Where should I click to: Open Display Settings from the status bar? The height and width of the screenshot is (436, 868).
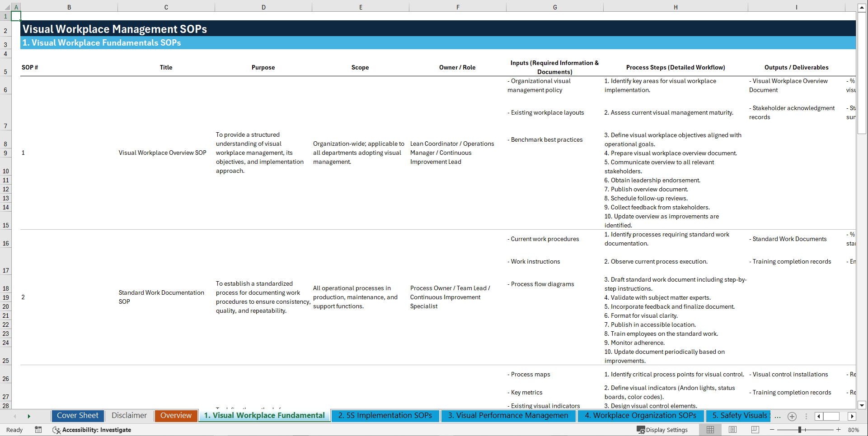pyautogui.click(x=663, y=430)
